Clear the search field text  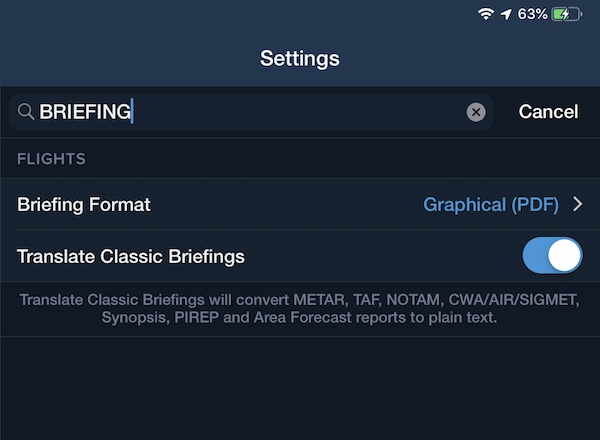(476, 112)
